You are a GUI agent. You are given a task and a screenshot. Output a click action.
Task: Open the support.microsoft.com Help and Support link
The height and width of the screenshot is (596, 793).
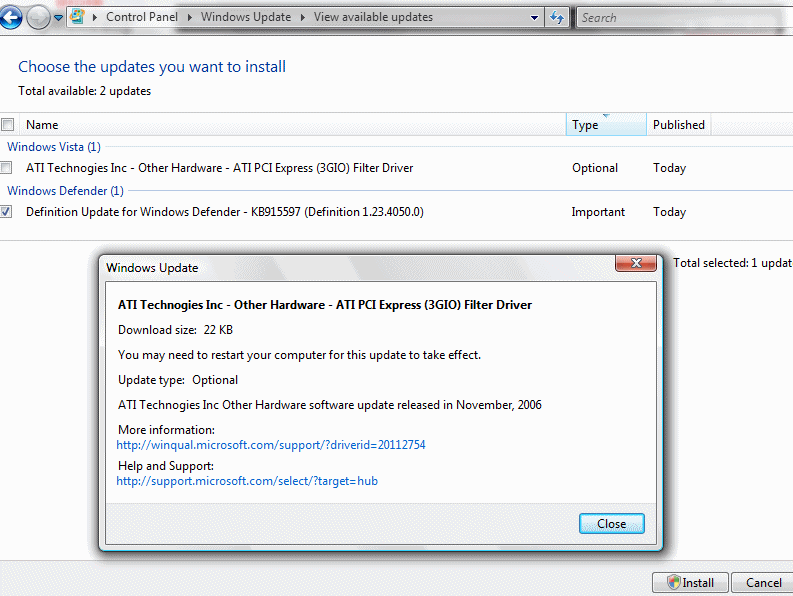(x=247, y=481)
